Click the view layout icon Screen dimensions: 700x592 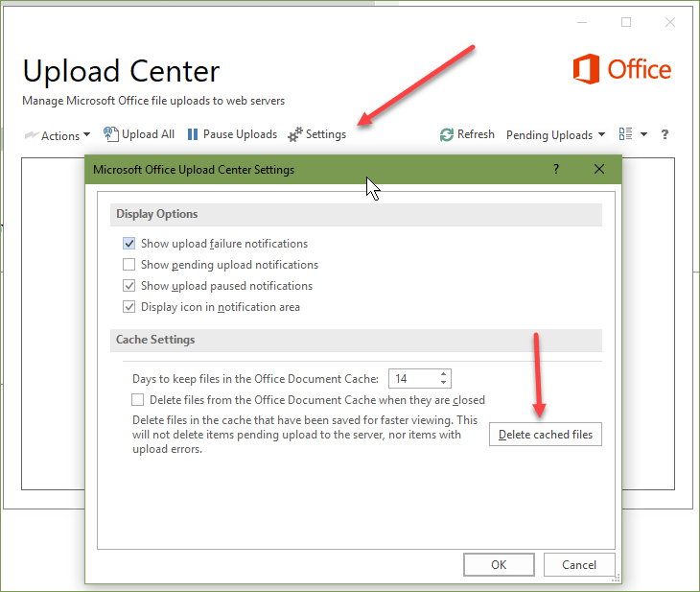[x=625, y=134]
